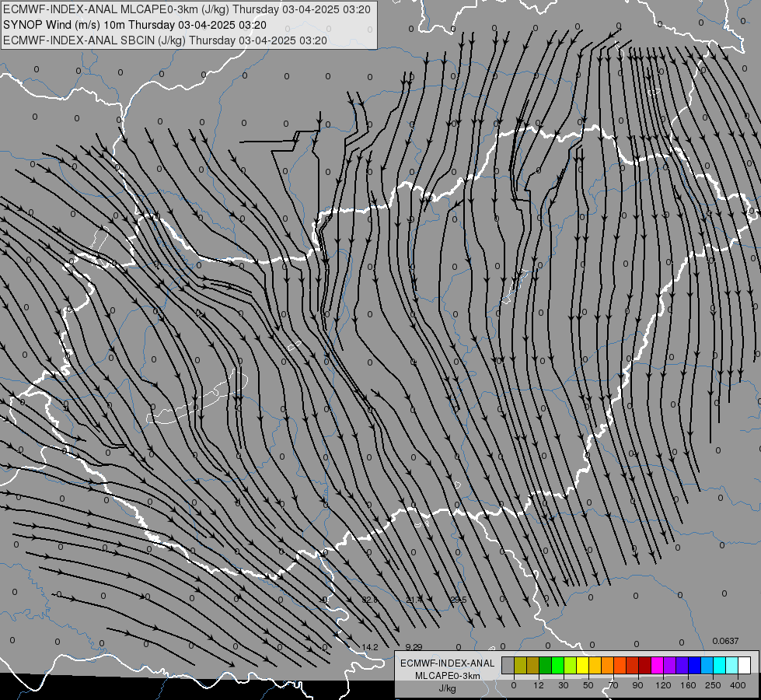Click the map data value 9.29
761x700 pixels.
coord(414,647)
